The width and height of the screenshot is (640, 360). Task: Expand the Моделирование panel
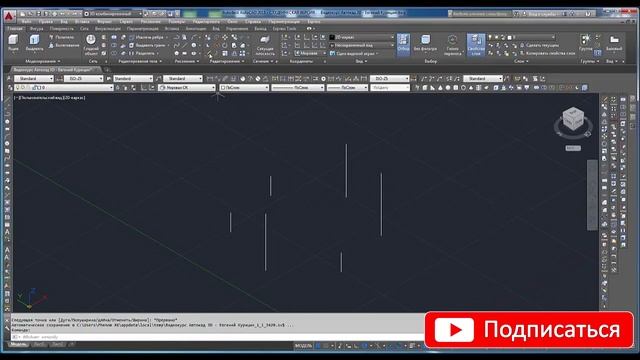(x=42, y=61)
